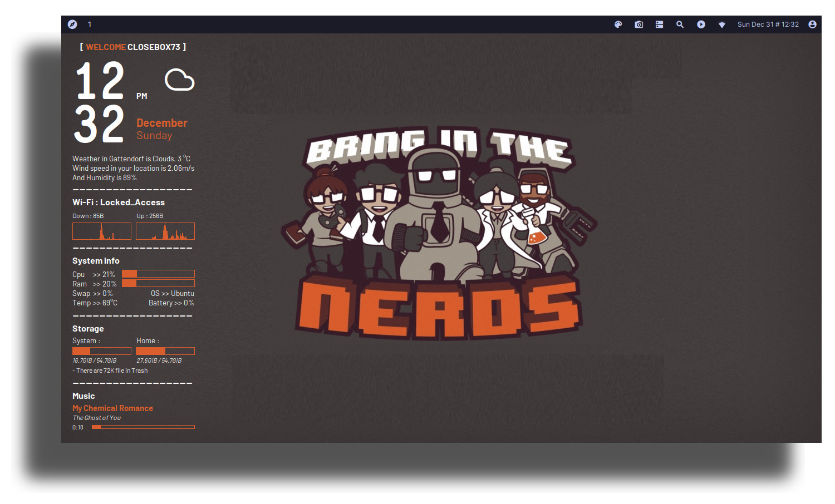This screenshot has height=504, width=835.
Task: Click the large 32 minute digits
Action: (x=99, y=123)
